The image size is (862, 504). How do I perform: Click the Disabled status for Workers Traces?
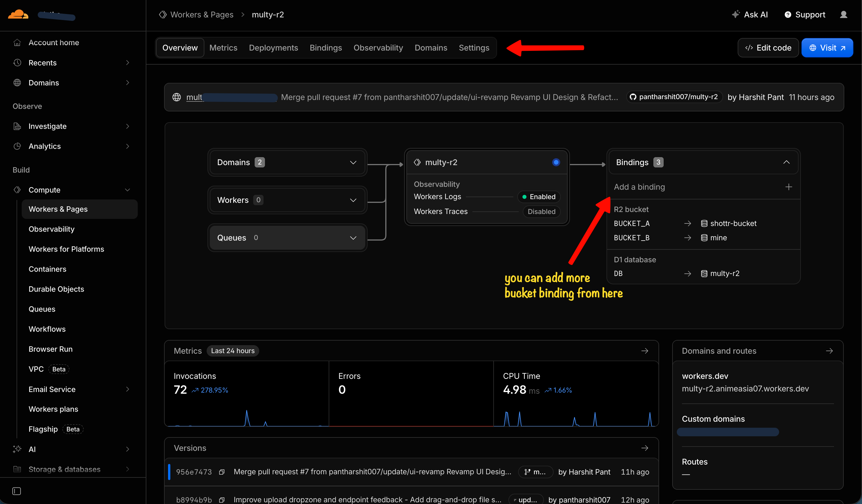tap(542, 212)
